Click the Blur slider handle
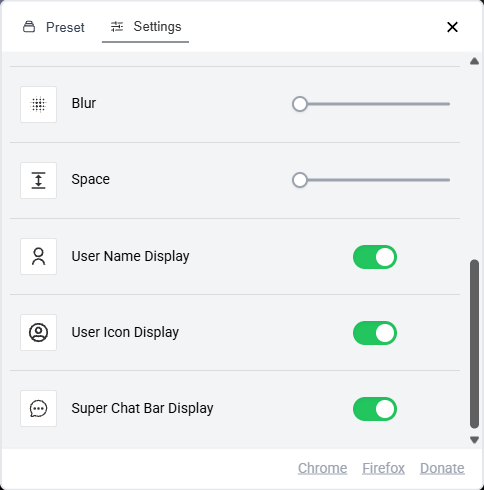 tap(300, 104)
